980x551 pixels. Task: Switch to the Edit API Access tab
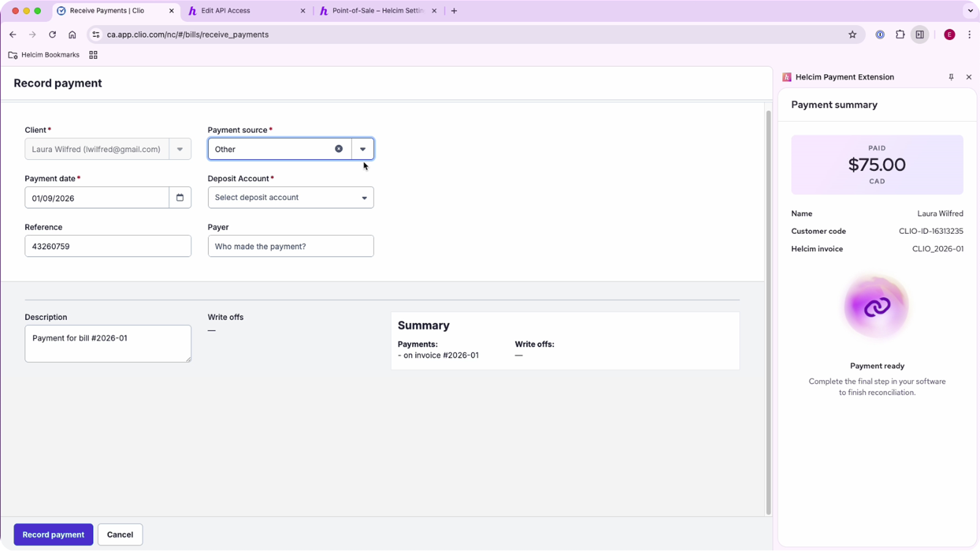(x=245, y=11)
